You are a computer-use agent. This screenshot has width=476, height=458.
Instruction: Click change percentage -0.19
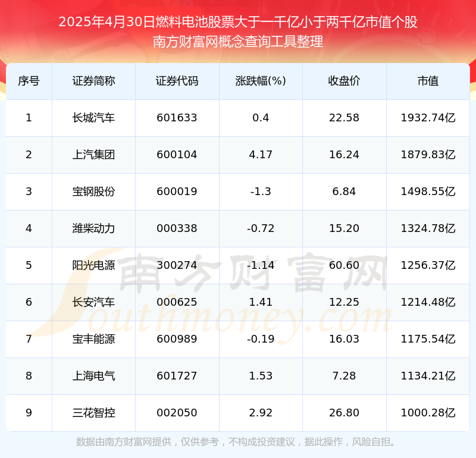point(261,339)
